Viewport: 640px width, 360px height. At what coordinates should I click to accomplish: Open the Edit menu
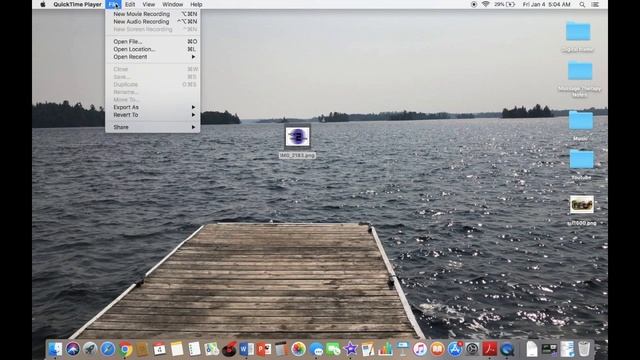pyautogui.click(x=130, y=4)
